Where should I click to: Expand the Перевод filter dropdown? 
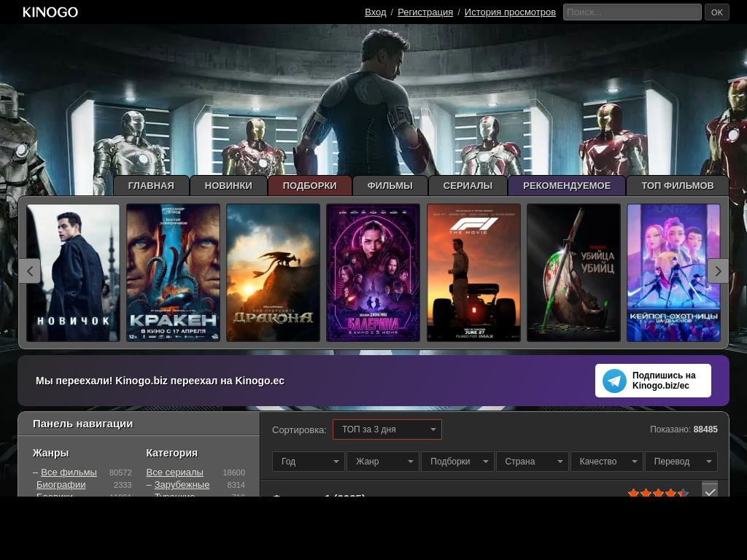[681, 462]
